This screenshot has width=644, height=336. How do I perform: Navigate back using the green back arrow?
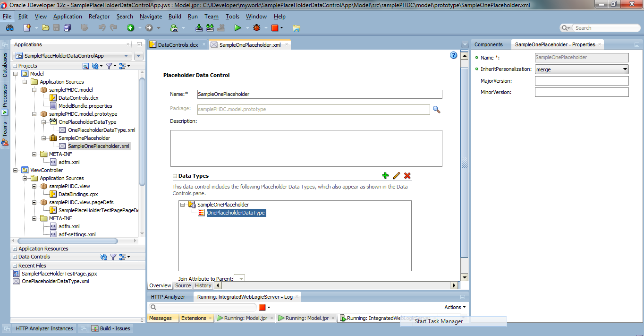(x=131, y=27)
